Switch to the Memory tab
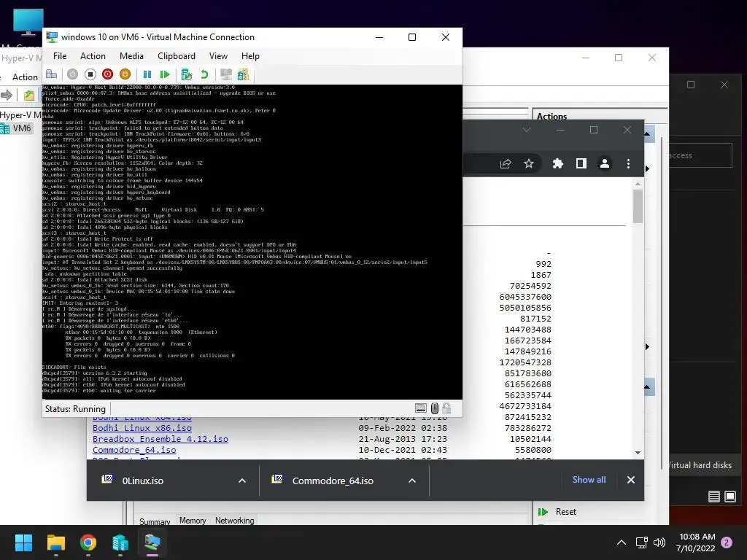This screenshot has height=560, width=747. tap(193, 521)
